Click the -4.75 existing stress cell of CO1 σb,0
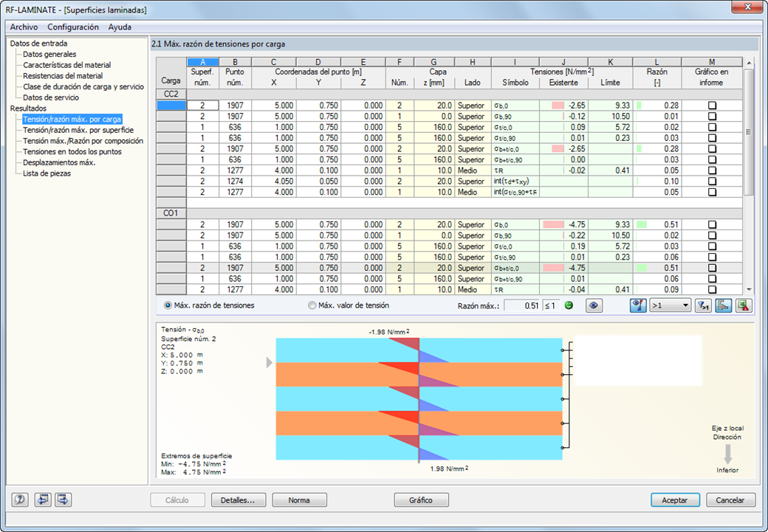The height and width of the screenshot is (532, 768). 563,224
